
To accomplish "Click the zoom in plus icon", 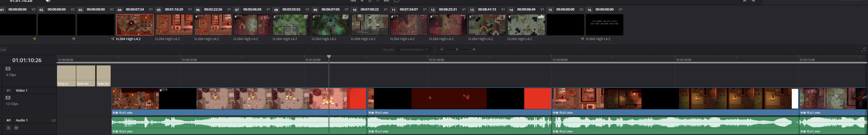I will (x=474, y=49).
